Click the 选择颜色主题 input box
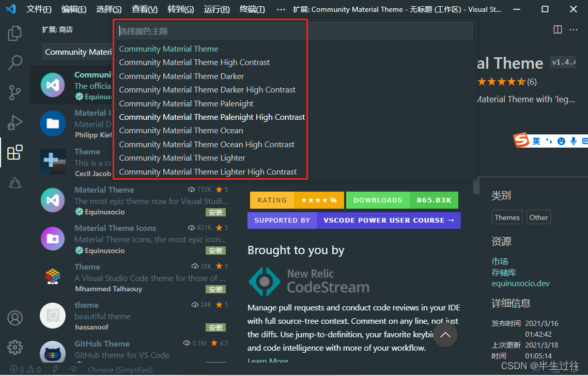This screenshot has width=588, height=376. [x=295, y=31]
